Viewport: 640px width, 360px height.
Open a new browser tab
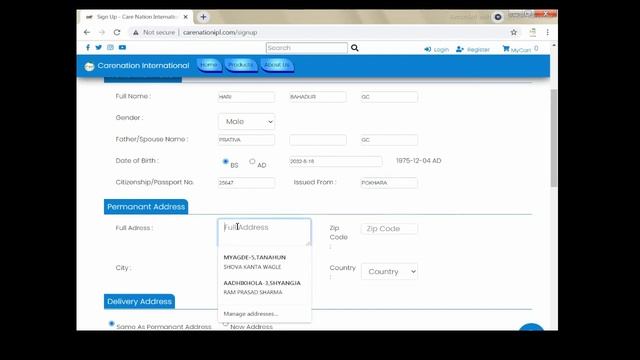point(203,17)
